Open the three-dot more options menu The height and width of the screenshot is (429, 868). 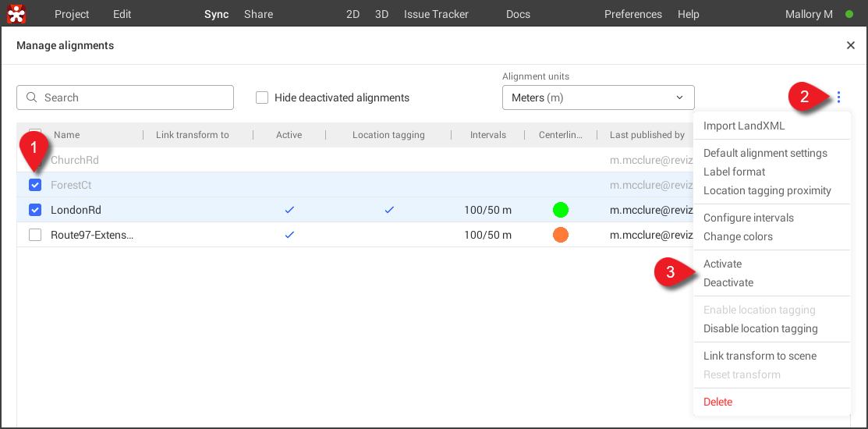838,97
